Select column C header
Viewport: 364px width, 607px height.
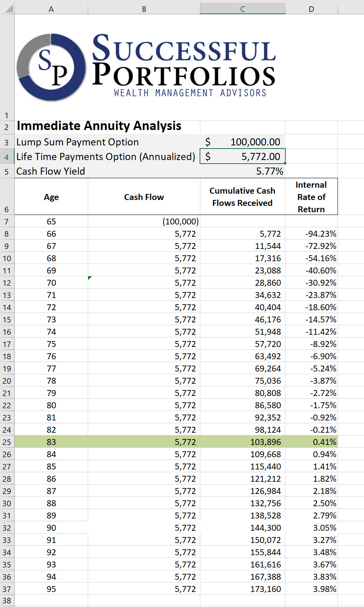(x=243, y=9)
